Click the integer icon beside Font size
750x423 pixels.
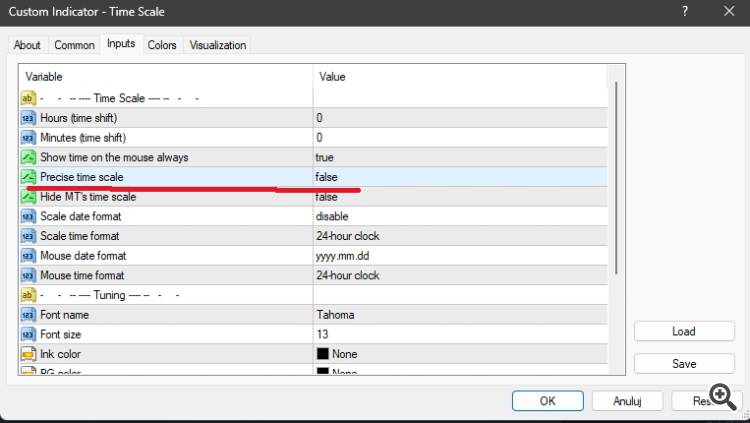(28, 334)
